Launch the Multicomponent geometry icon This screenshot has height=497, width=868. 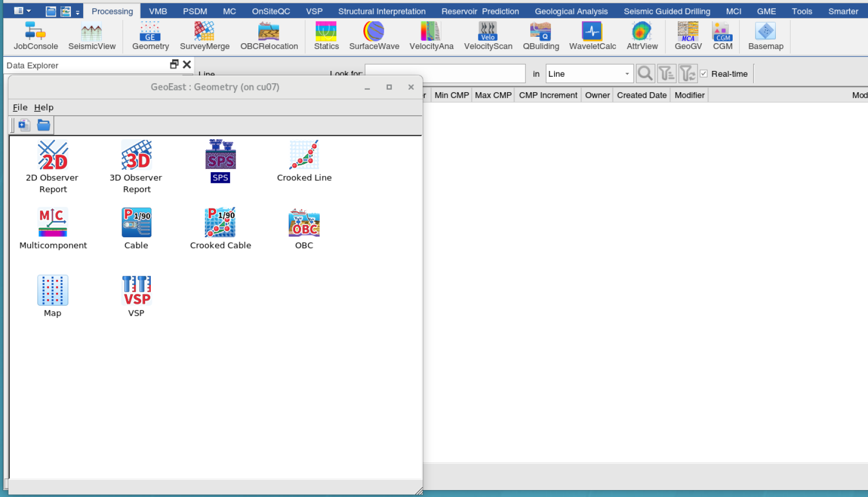click(52, 223)
